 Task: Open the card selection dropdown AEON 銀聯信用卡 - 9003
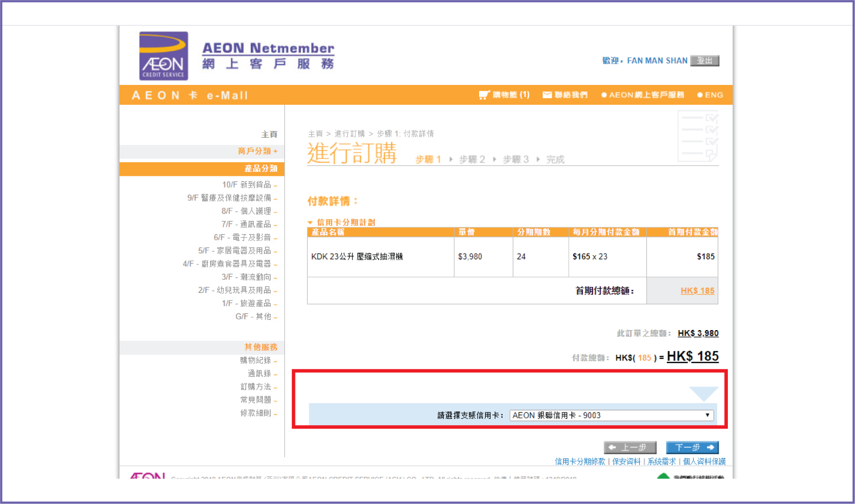coord(611,416)
